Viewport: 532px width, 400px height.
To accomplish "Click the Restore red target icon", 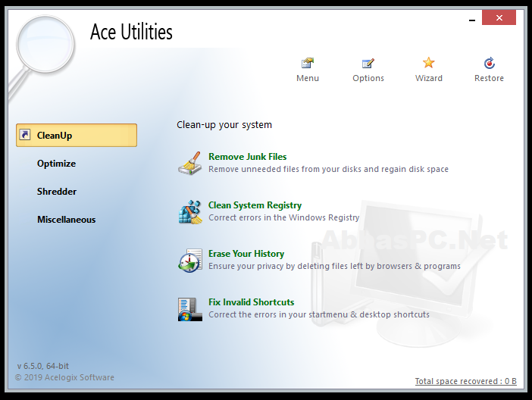I will 490,63.
